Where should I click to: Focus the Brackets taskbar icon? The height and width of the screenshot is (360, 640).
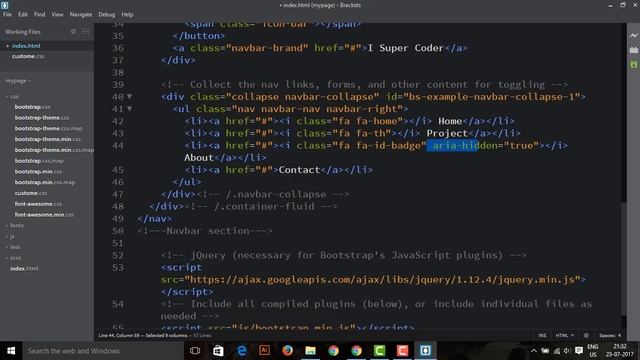425,351
